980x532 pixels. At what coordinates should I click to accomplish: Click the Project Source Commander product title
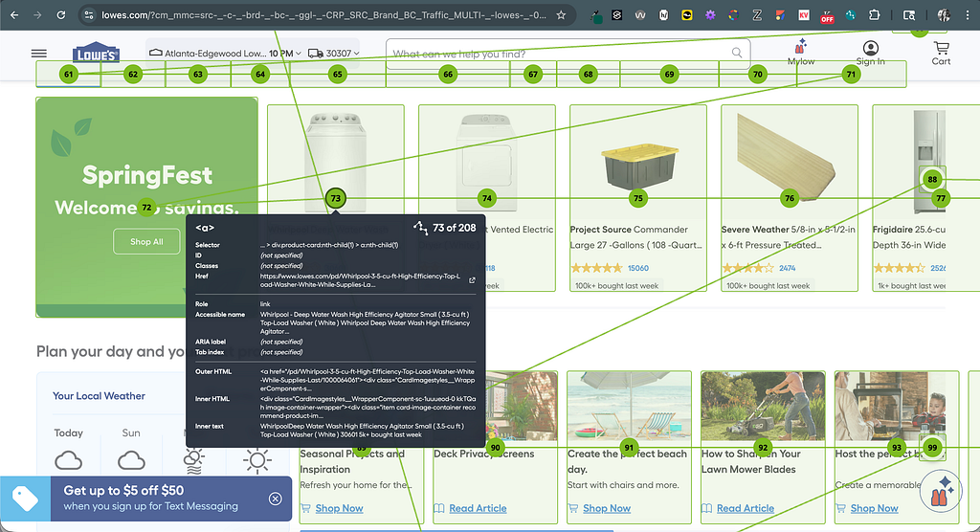coord(635,237)
